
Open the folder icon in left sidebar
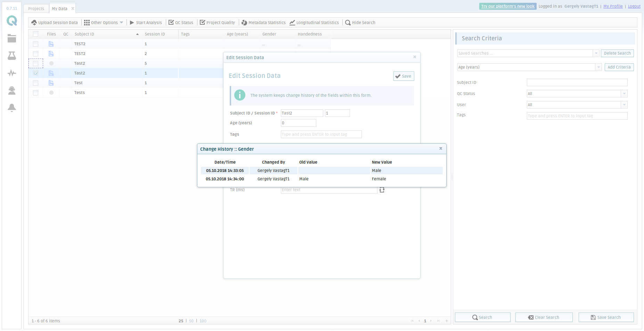[x=12, y=38]
